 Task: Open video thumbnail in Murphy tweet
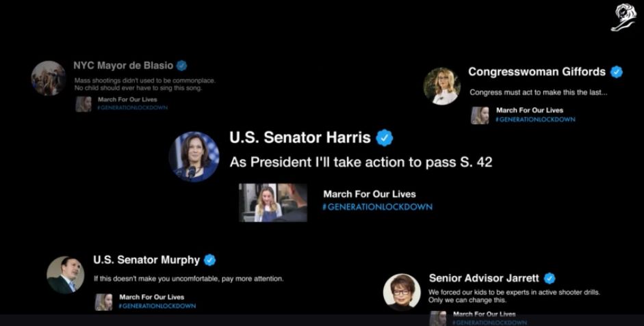(103, 302)
